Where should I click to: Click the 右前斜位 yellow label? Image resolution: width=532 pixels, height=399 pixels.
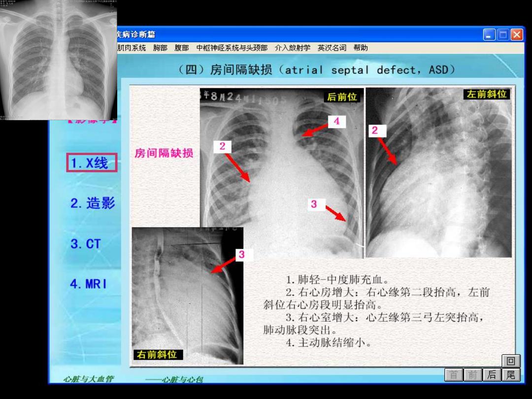pos(158,355)
